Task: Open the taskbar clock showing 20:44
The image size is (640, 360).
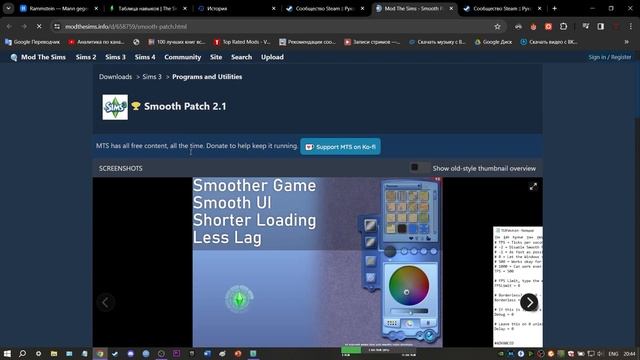Action: click(x=629, y=353)
